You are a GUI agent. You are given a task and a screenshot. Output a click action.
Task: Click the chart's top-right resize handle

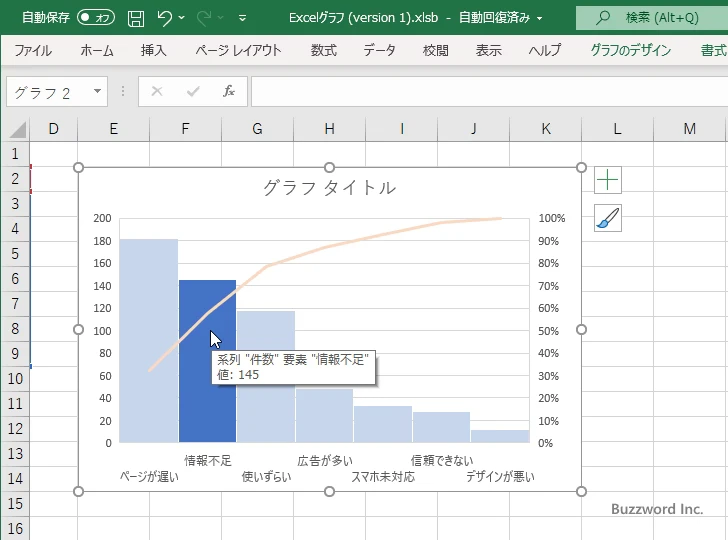[581, 168]
